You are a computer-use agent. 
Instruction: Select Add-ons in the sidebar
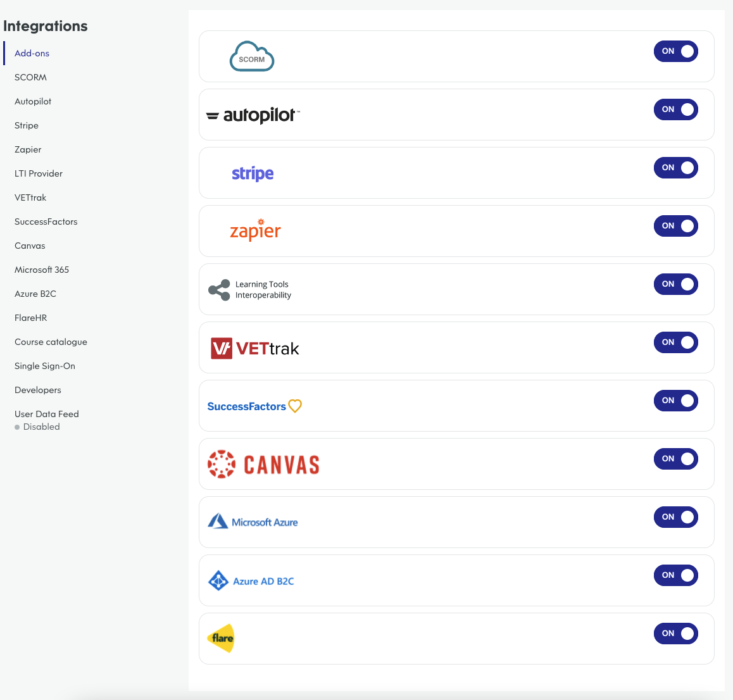(x=32, y=53)
